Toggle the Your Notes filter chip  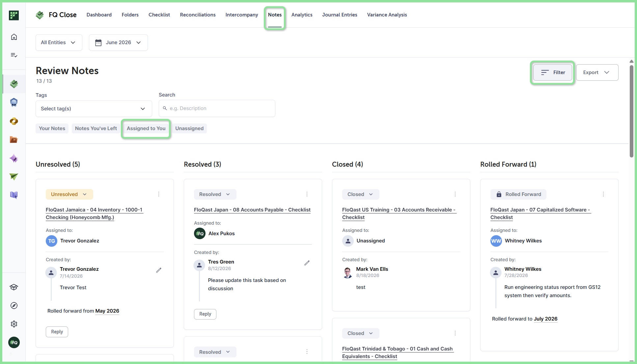click(x=52, y=128)
